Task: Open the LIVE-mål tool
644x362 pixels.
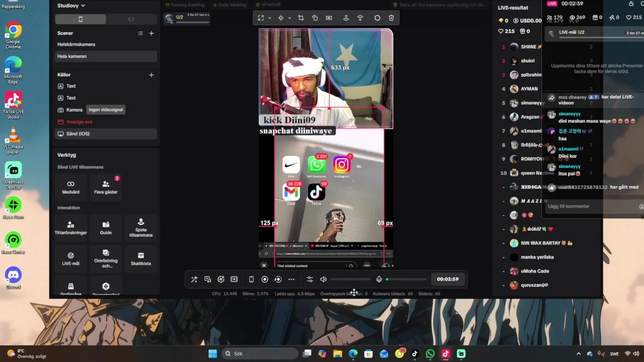Action: click(71, 258)
